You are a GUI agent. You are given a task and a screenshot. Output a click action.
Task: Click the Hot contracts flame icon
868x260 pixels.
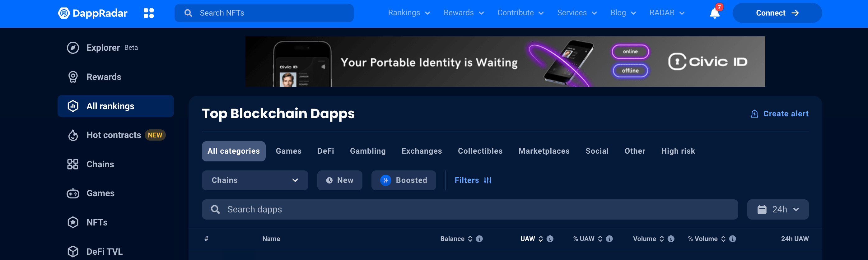click(x=73, y=135)
